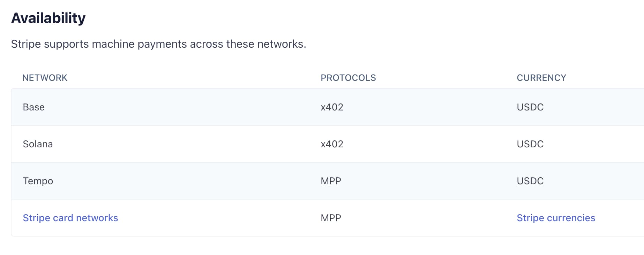Select the Solana network cell
Image resolution: width=644 pixels, height=255 pixels.
tap(38, 144)
